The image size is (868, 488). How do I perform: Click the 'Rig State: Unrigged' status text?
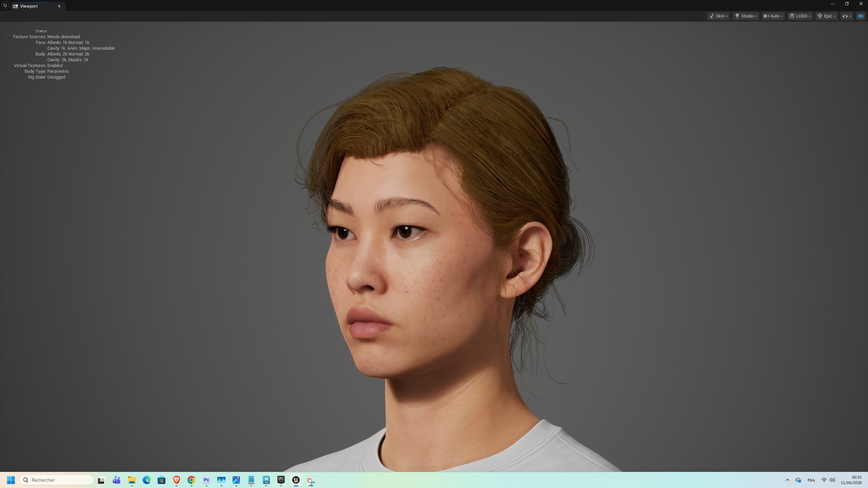point(47,77)
